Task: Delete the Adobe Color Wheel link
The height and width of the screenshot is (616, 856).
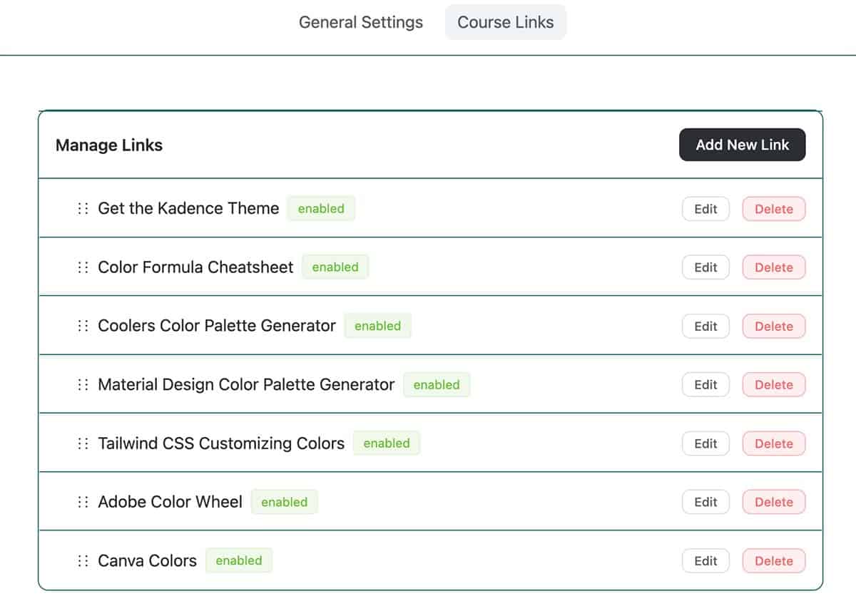Action: tap(774, 502)
